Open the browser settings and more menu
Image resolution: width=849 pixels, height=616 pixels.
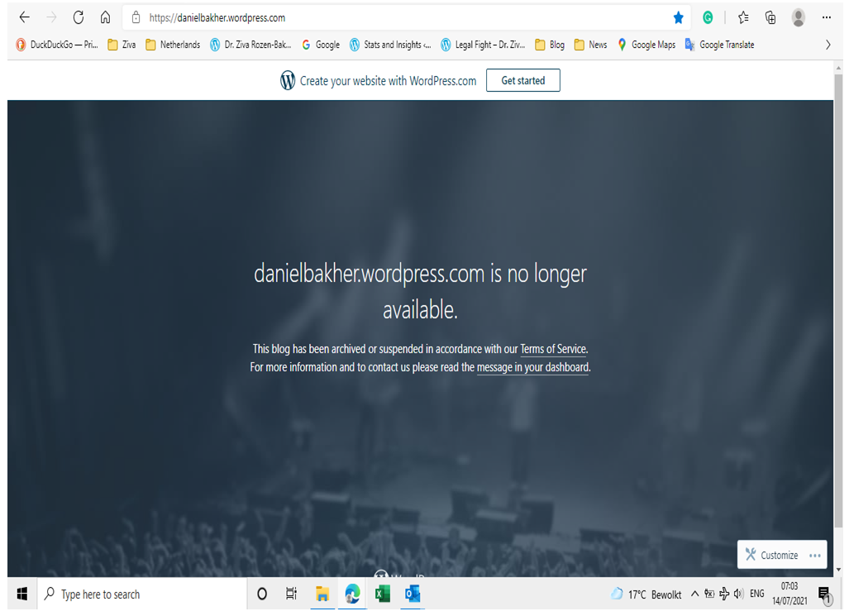(826, 17)
